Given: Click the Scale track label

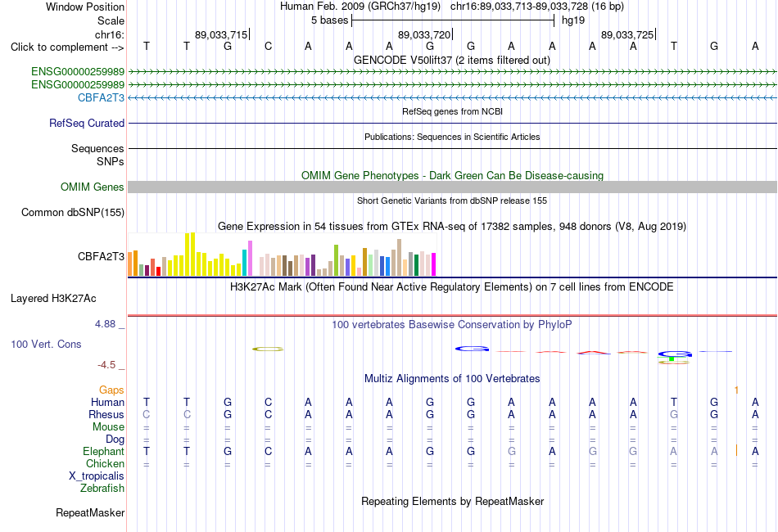Looking at the screenshot, I should pyautogui.click(x=111, y=20).
